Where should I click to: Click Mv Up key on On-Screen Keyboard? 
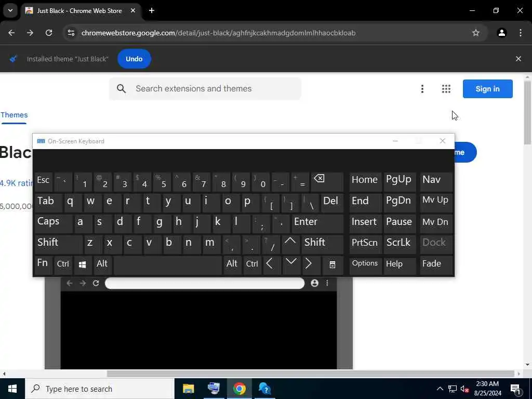pyautogui.click(x=436, y=203)
